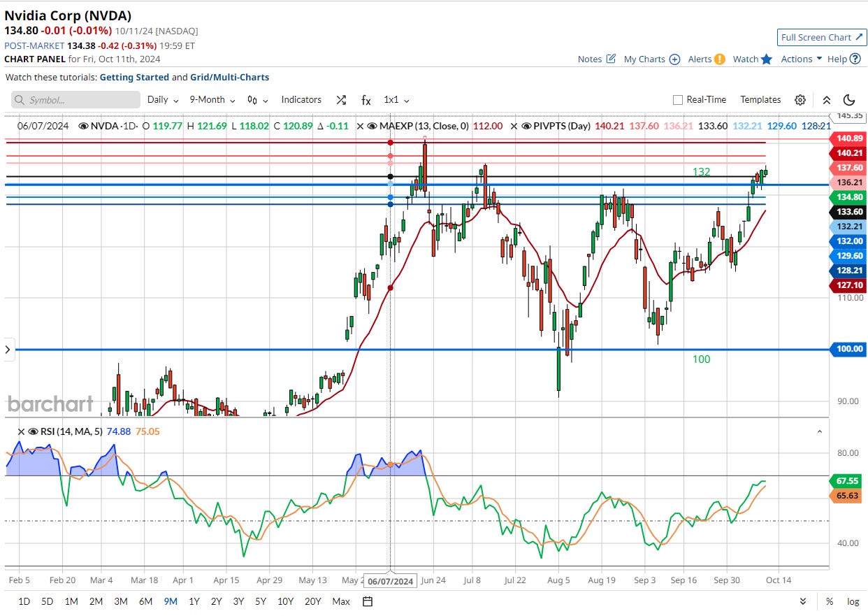This screenshot has height=616, width=868.
Task: Select the 20Y time range
Action: click(x=313, y=601)
